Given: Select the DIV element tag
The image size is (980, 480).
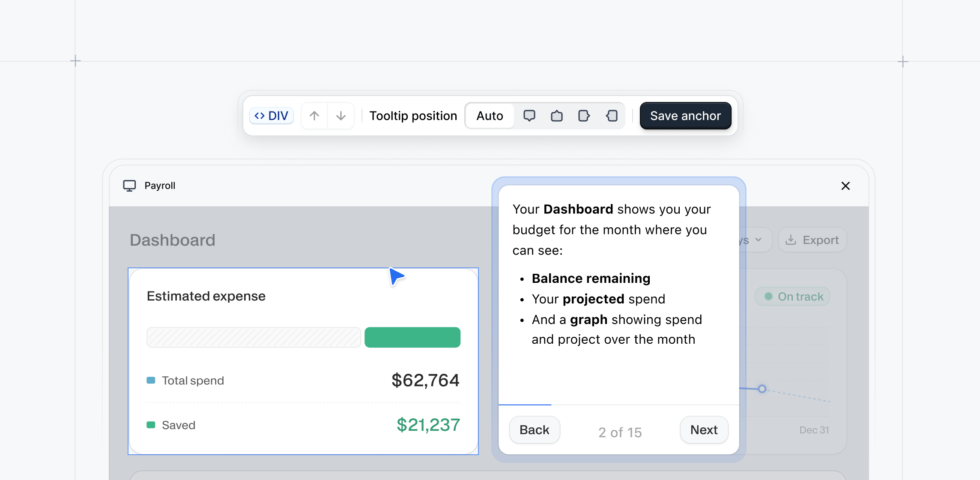Looking at the screenshot, I should (x=272, y=116).
